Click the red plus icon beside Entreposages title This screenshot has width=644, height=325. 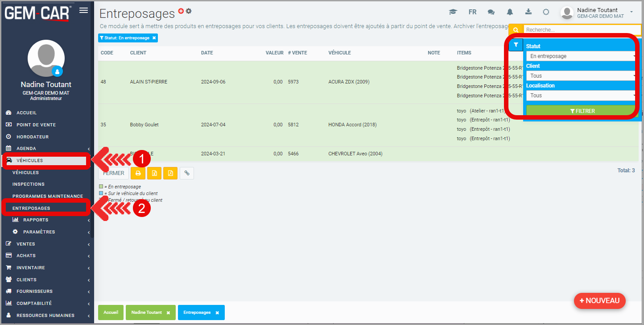(x=181, y=11)
